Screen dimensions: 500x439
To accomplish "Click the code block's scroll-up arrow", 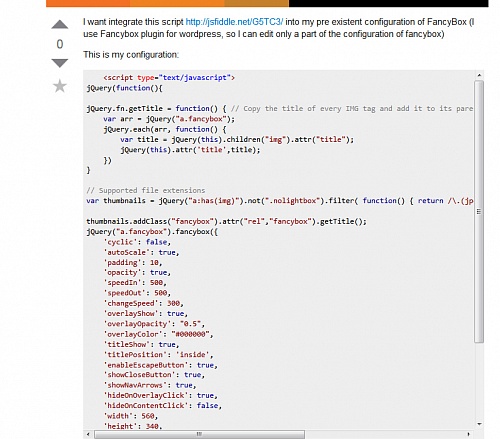I will (479, 75).
